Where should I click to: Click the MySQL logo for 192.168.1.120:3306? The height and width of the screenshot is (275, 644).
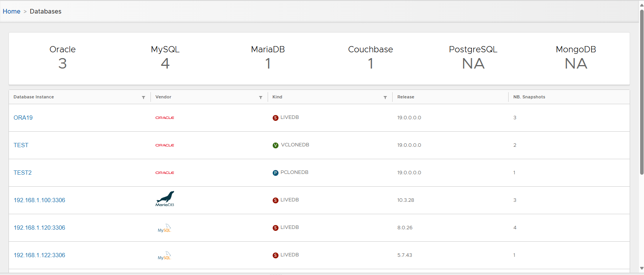point(164,228)
